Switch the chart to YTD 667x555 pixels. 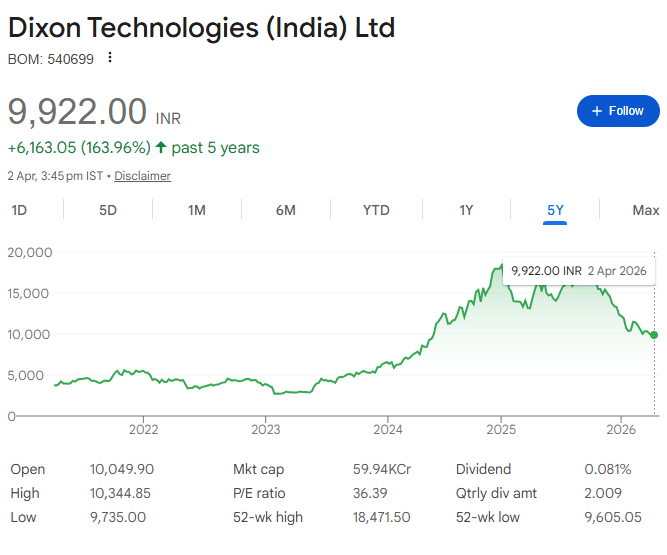click(x=376, y=210)
